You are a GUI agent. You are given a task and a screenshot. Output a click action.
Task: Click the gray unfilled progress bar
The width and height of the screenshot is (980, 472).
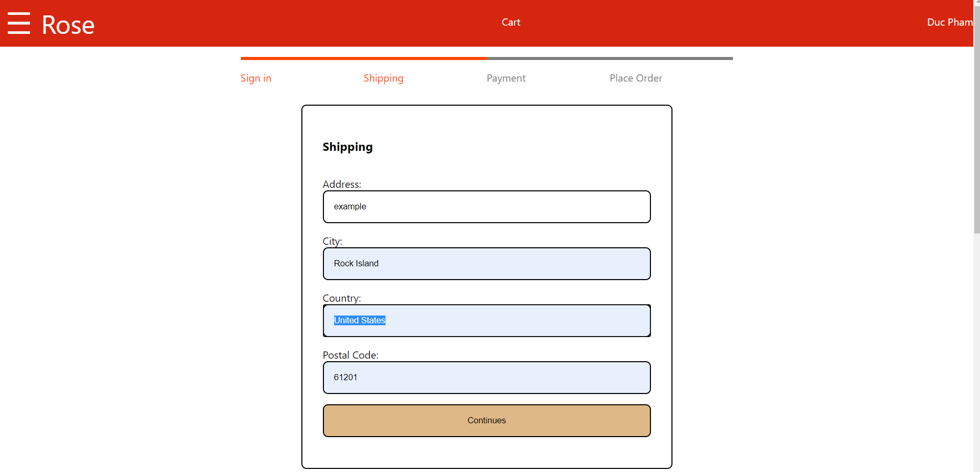[615, 58]
